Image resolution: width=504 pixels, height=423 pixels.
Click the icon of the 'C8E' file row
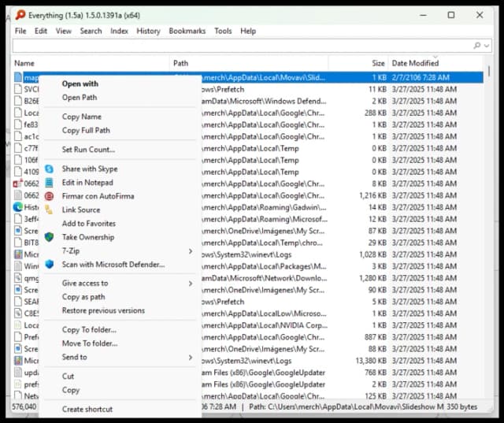click(x=18, y=313)
